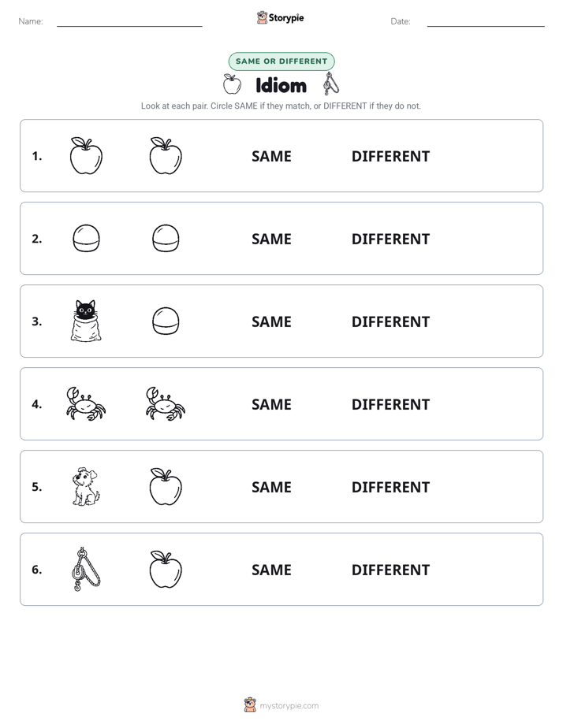The image size is (563, 728).
Task: Click the cat in bag picture in row 3
Action: pyautogui.click(x=86, y=321)
